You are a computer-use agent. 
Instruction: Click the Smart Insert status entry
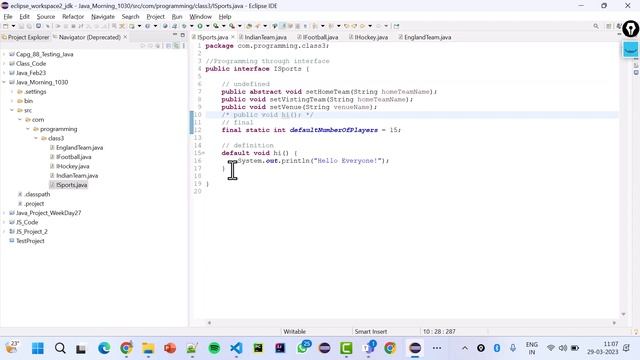[x=371, y=331]
